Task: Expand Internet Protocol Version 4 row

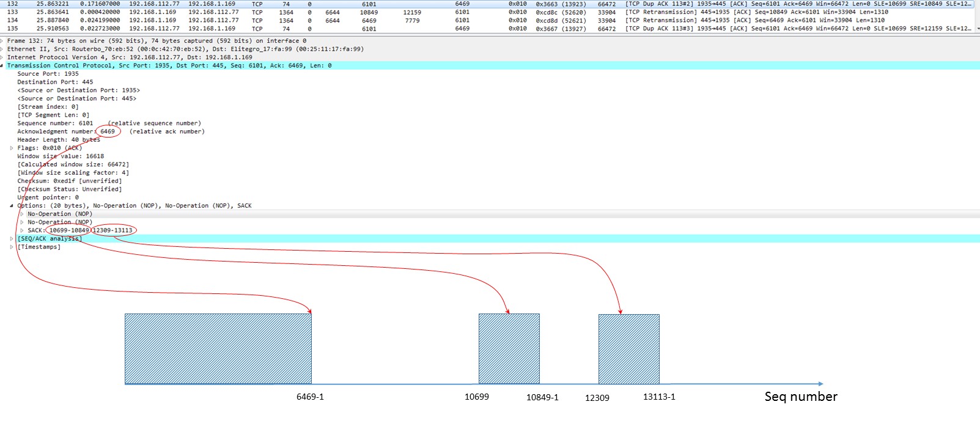Action: 2,57
